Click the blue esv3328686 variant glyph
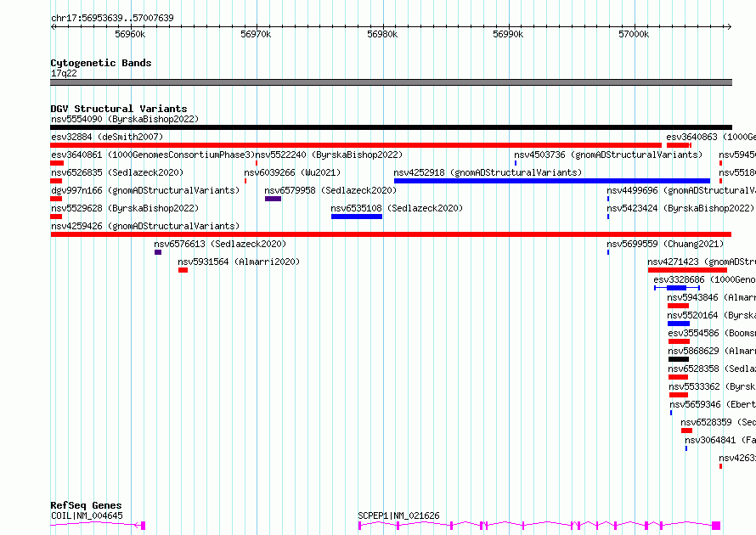 coord(677,288)
